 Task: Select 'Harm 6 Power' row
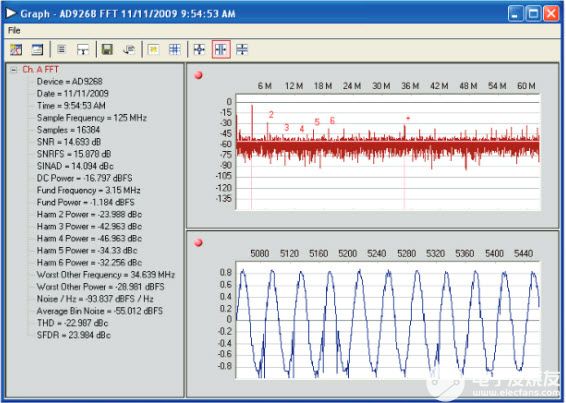point(89,263)
